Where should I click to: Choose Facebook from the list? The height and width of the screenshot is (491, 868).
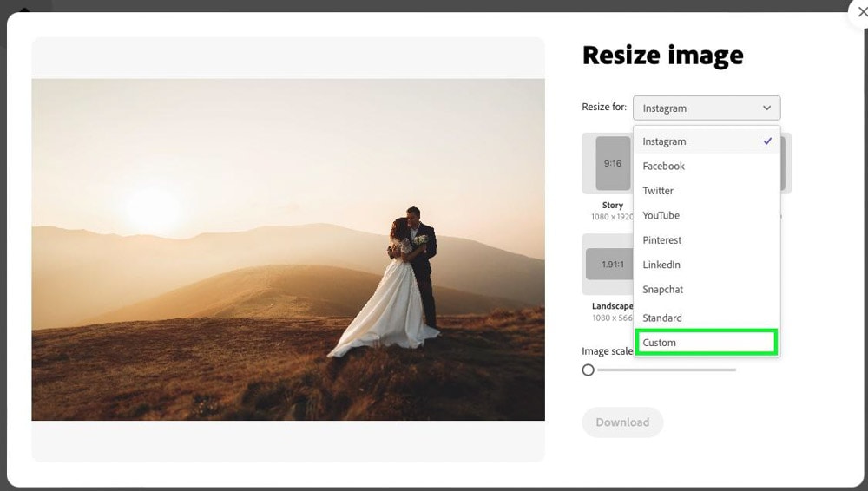pyautogui.click(x=707, y=166)
